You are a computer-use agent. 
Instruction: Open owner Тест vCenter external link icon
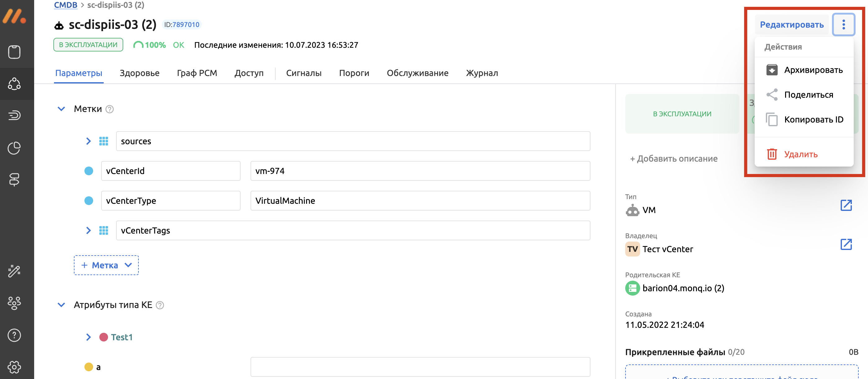click(846, 244)
